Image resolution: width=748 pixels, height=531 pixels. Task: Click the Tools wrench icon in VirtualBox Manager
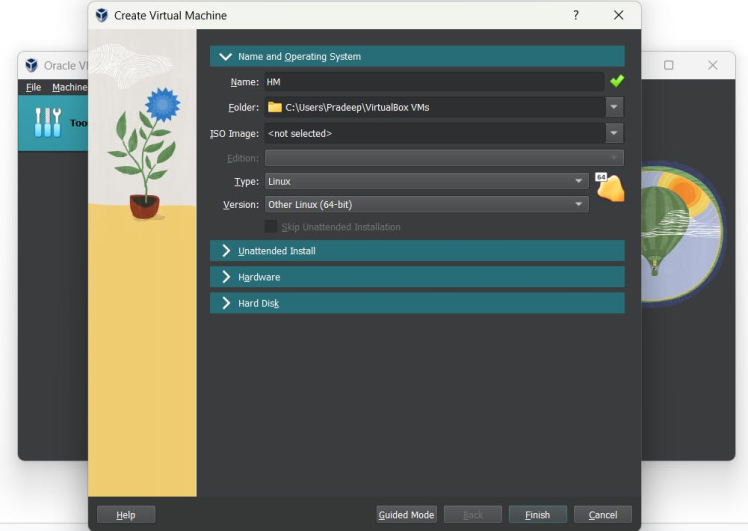(48, 123)
